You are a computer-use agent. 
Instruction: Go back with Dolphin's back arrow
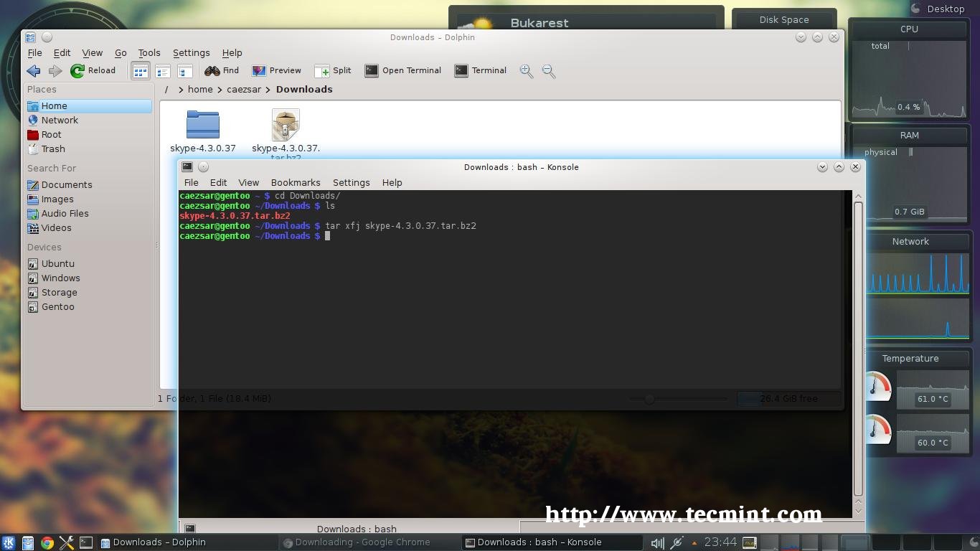(x=33, y=70)
